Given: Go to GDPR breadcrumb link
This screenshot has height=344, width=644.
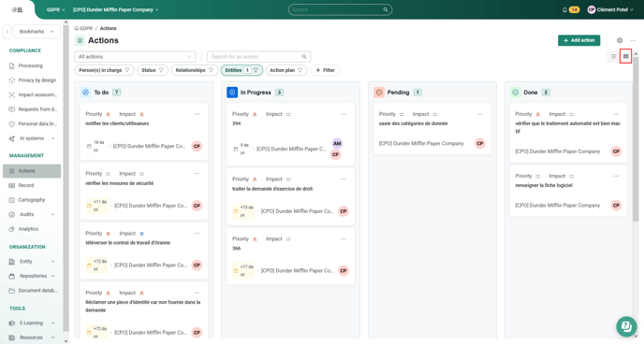Looking at the screenshot, I should click(83, 28).
